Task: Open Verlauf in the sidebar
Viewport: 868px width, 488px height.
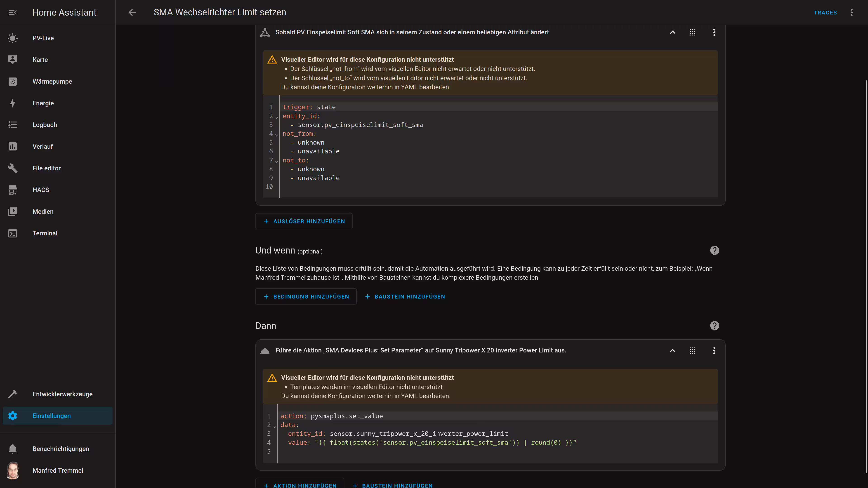Action: 58,146
